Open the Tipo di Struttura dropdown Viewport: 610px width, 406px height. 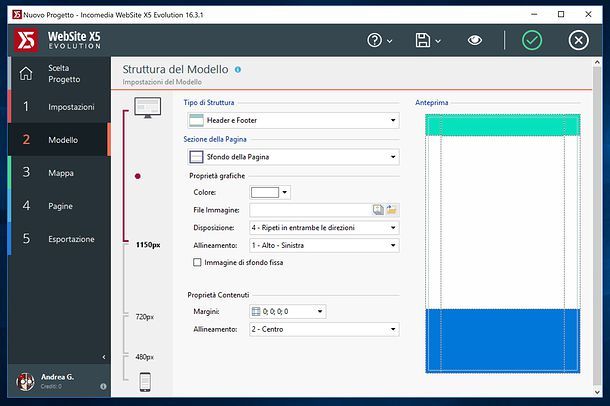(293, 121)
